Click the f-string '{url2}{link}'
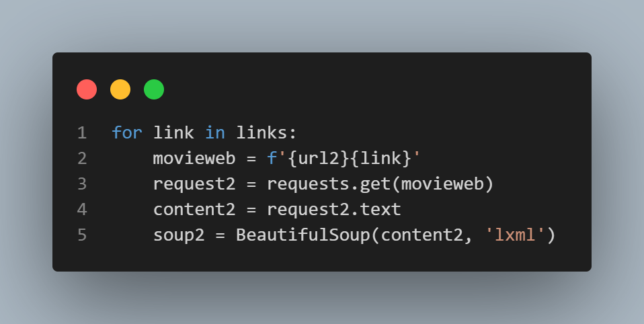 point(344,159)
